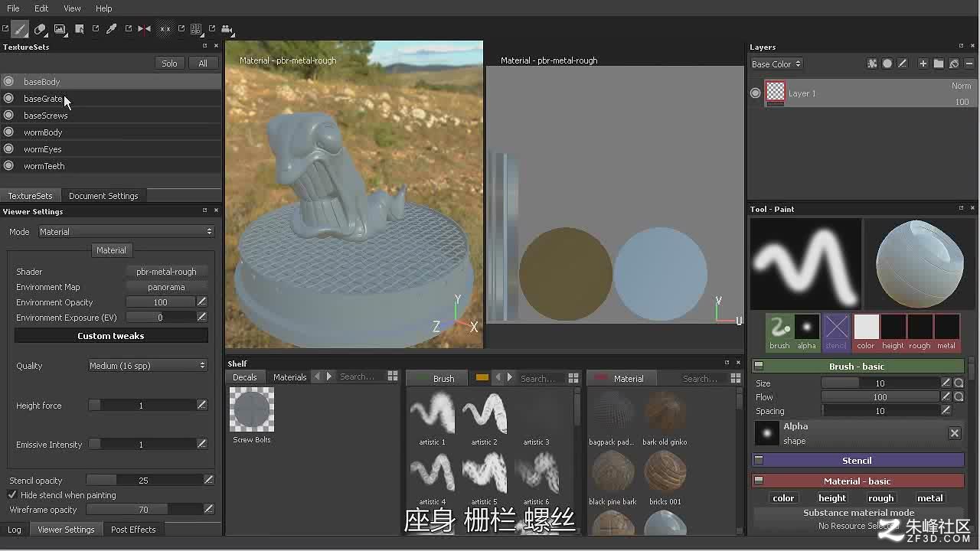Viewport: 980px width, 551px height.
Task: Open the Quality Medium (16 spp) dropdown
Action: [x=147, y=366]
